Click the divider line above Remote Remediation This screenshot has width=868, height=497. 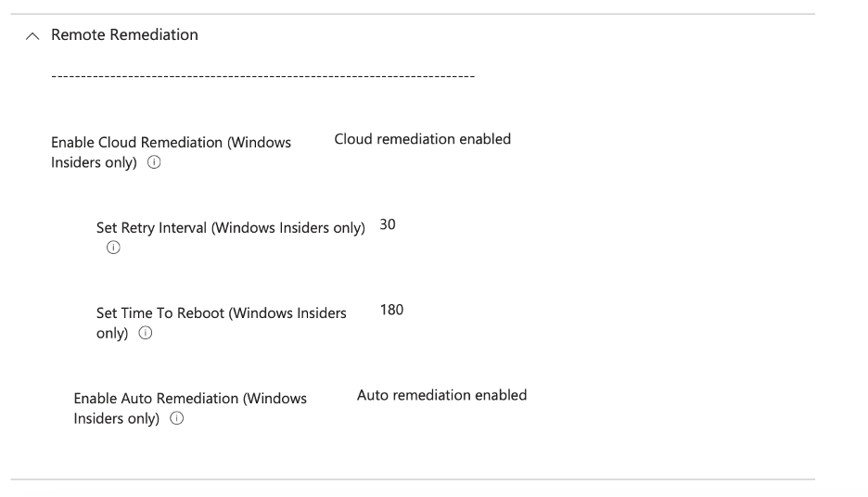413,14
